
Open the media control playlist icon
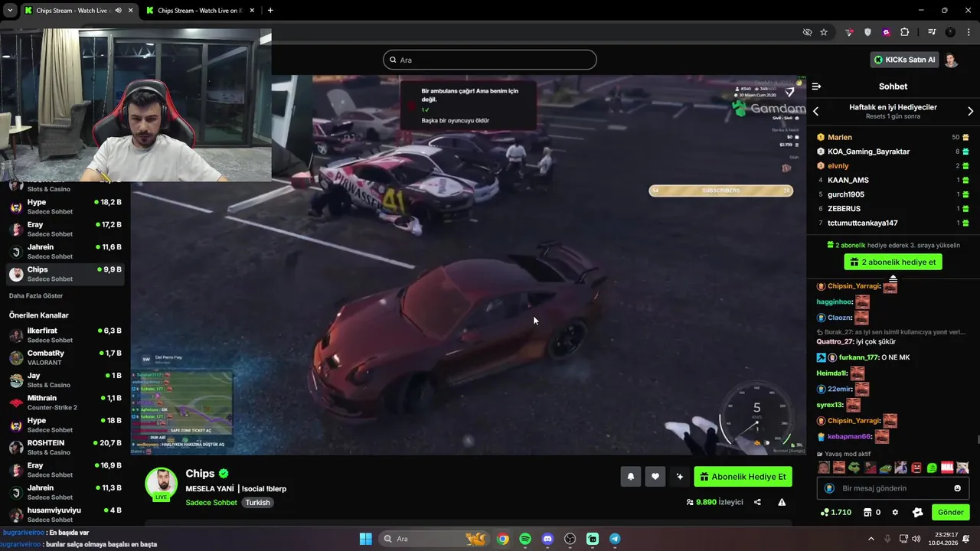tap(932, 32)
